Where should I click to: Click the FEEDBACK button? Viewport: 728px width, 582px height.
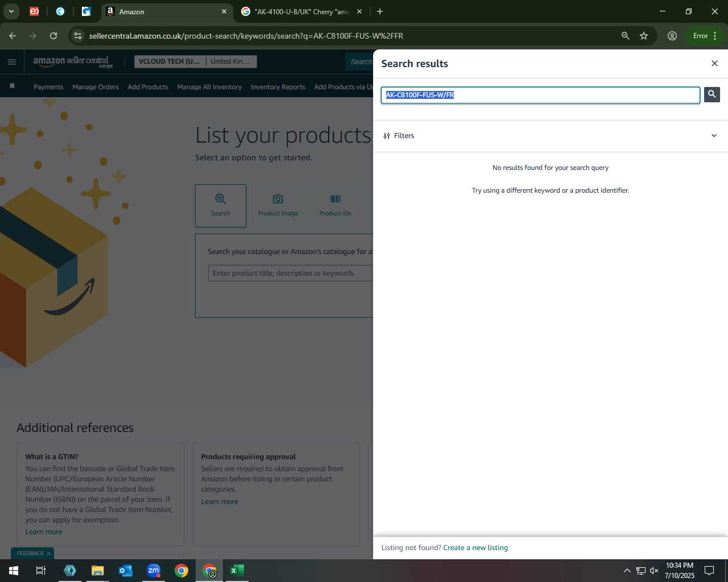tap(30, 554)
